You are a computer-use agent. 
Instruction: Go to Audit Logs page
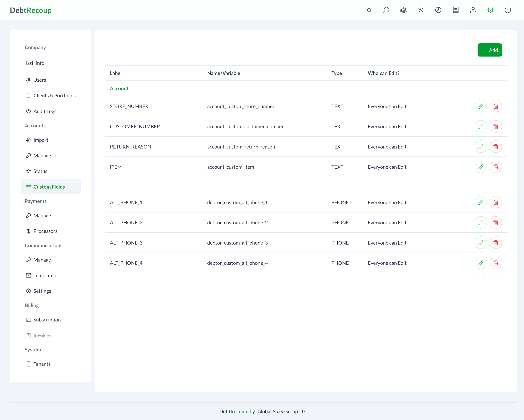[45, 111]
